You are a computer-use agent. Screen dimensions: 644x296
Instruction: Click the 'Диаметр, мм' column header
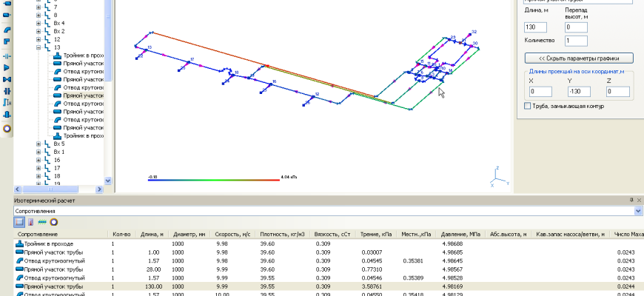190,235
